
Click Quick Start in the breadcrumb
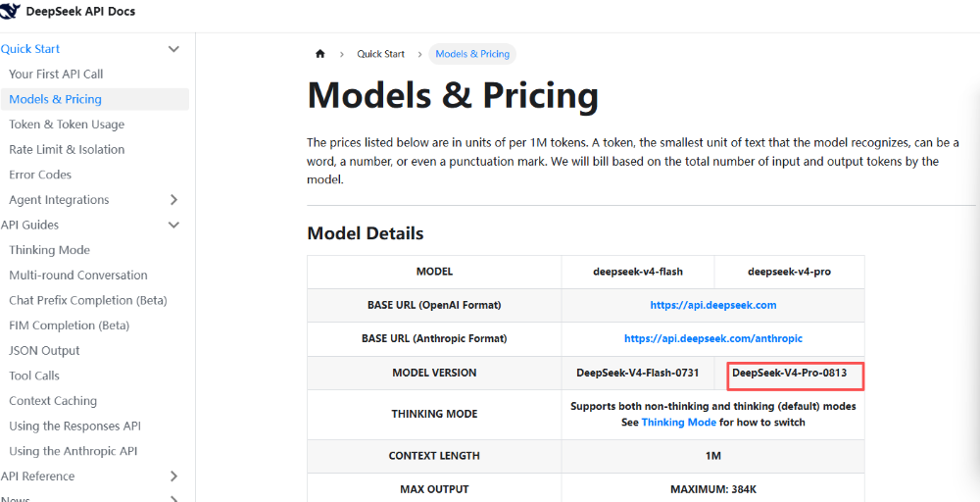(x=380, y=54)
